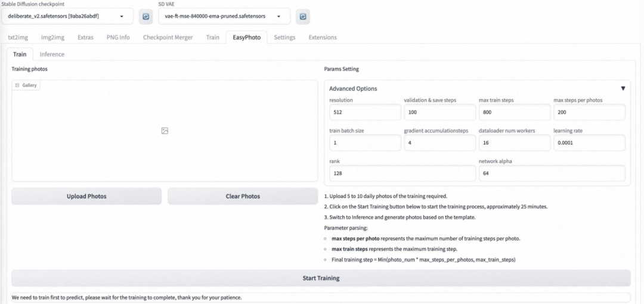Screen dimensions: 644x304
Task: Click the rank value field
Action: pyautogui.click(x=402, y=173)
